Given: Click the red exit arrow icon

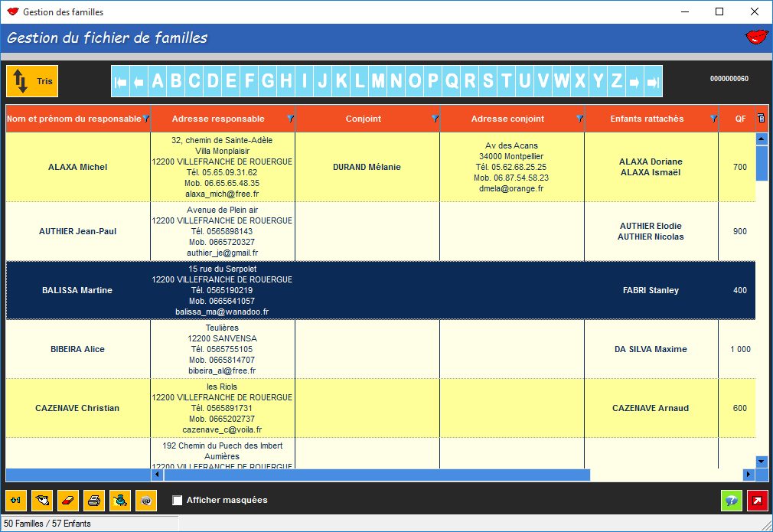Looking at the screenshot, I should point(757,501).
